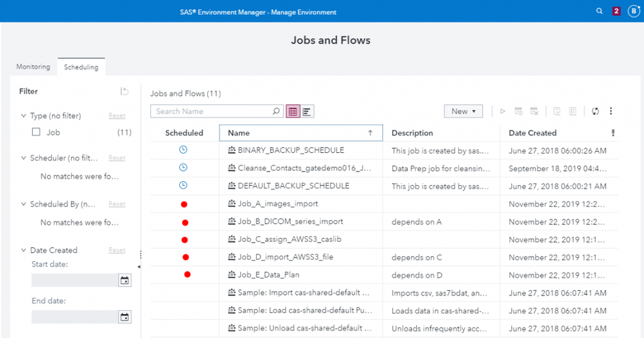Screen dimensions: 644x338
Task: Click the Reset link for Type filter
Action: point(117,116)
